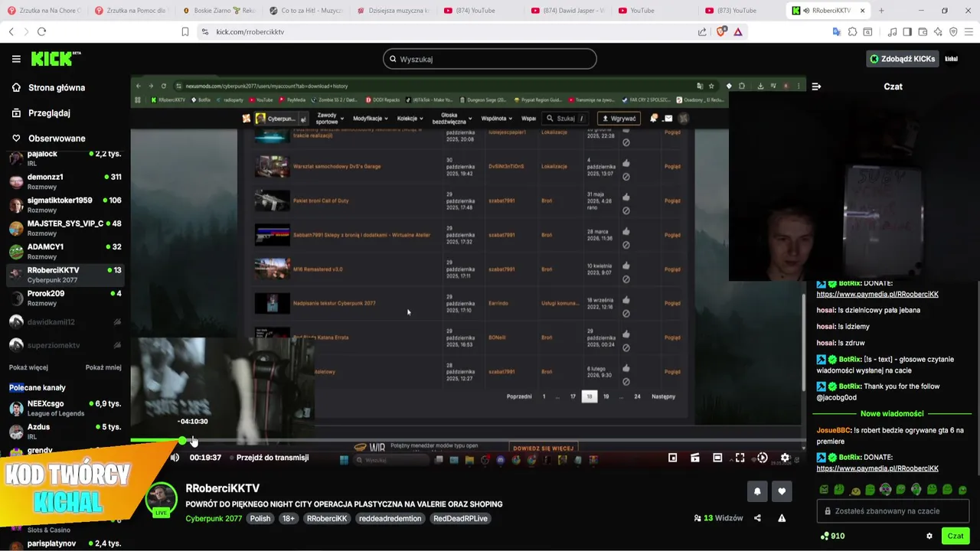Collapse the chat panel arrow icon

pyautogui.click(x=816, y=86)
